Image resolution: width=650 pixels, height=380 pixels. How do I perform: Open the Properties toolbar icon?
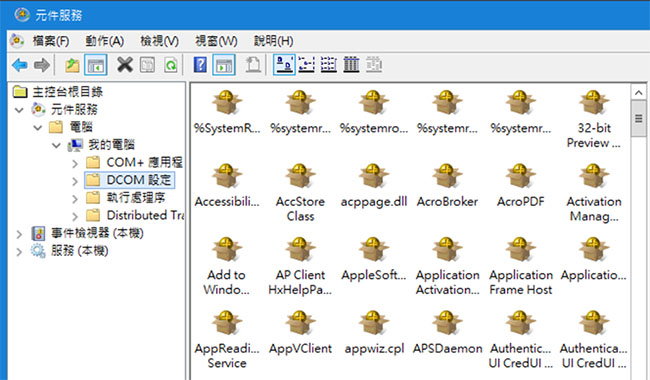coord(148,65)
